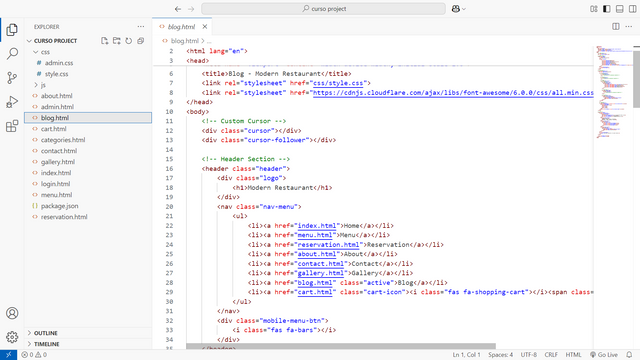Image resolution: width=640 pixels, height=360 pixels.
Task: Refresh the explorer file tree
Action: (129, 41)
